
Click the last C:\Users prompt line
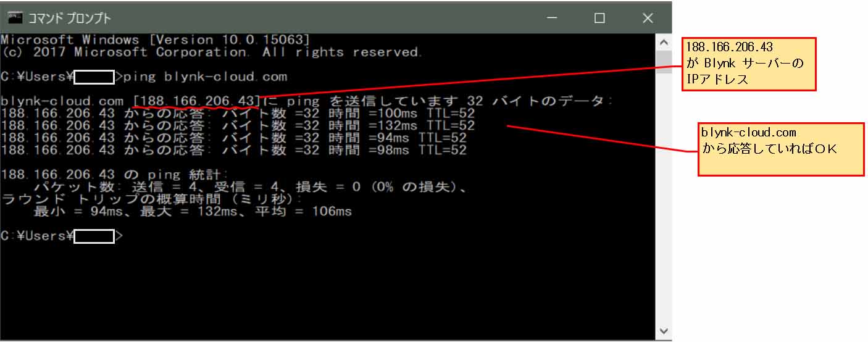click(62, 236)
